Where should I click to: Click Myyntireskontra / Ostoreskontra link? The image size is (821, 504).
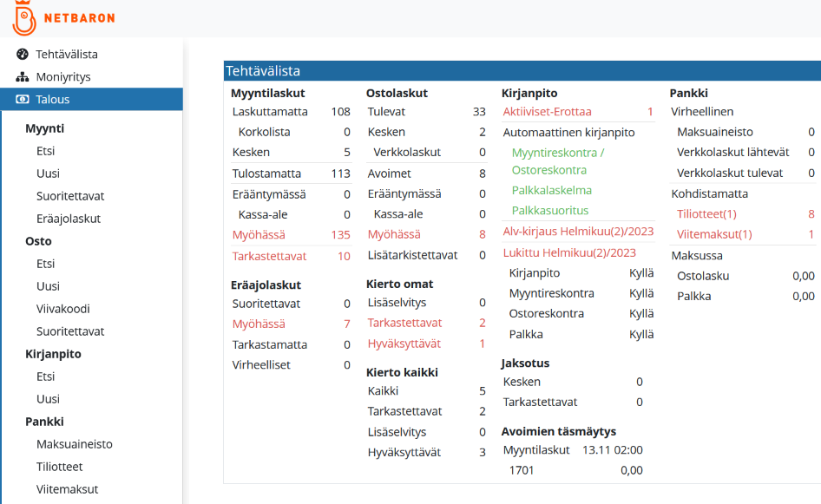pyautogui.click(x=558, y=161)
